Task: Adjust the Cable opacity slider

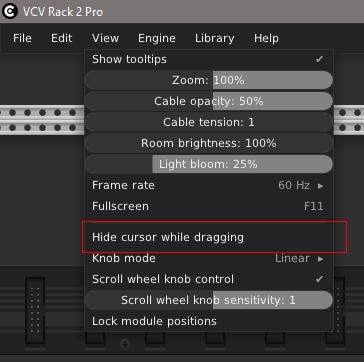Action: pyautogui.click(x=209, y=101)
